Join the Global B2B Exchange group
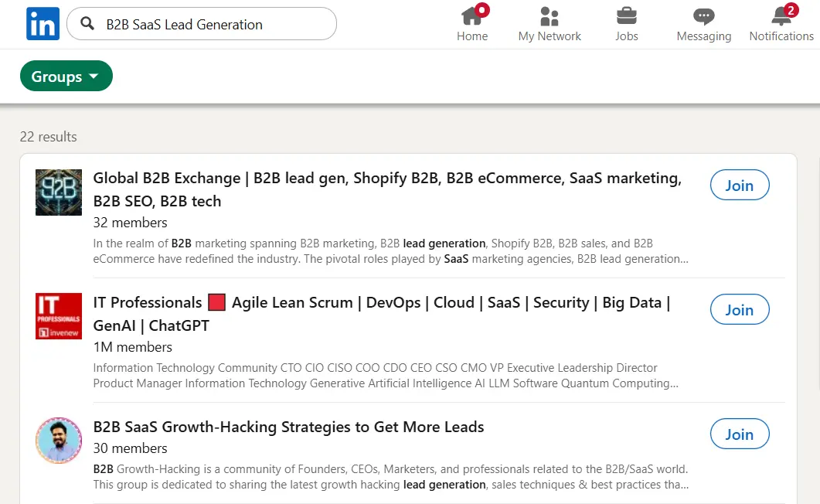 (740, 185)
